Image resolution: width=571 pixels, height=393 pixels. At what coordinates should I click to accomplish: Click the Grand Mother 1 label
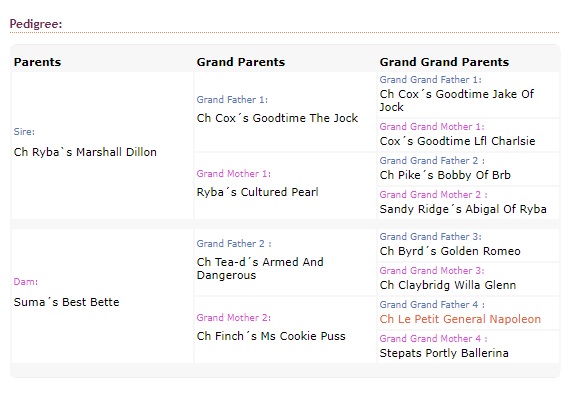pyautogui.click(x=234, y=174)
